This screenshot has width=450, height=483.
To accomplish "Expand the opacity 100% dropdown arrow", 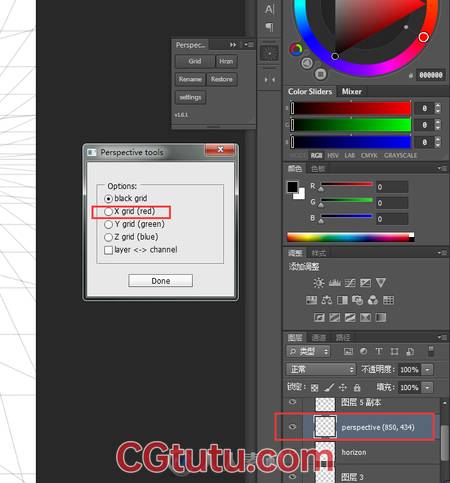I will coord(427,369).
